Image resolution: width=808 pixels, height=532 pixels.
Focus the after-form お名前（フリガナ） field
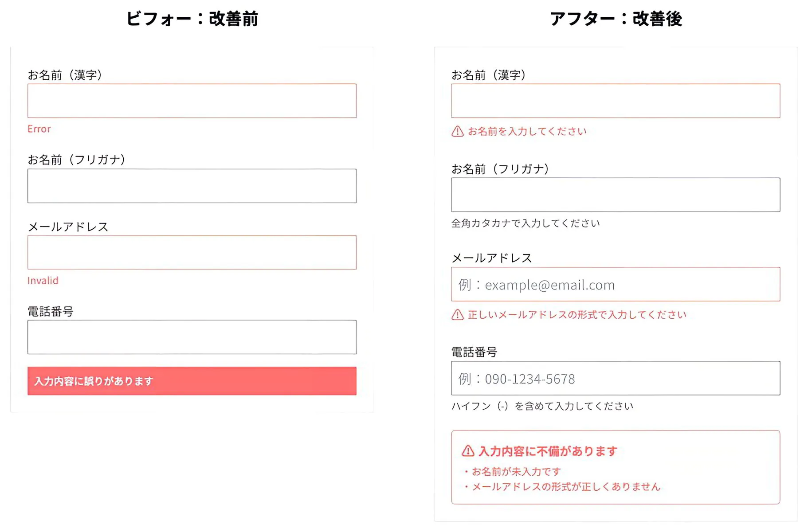click(x=615, y=195)
